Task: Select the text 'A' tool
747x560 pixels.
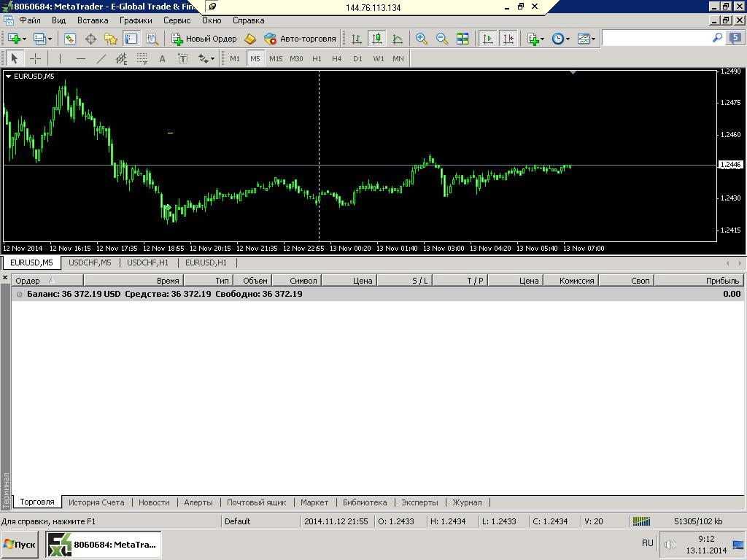Action: (163, 58)
